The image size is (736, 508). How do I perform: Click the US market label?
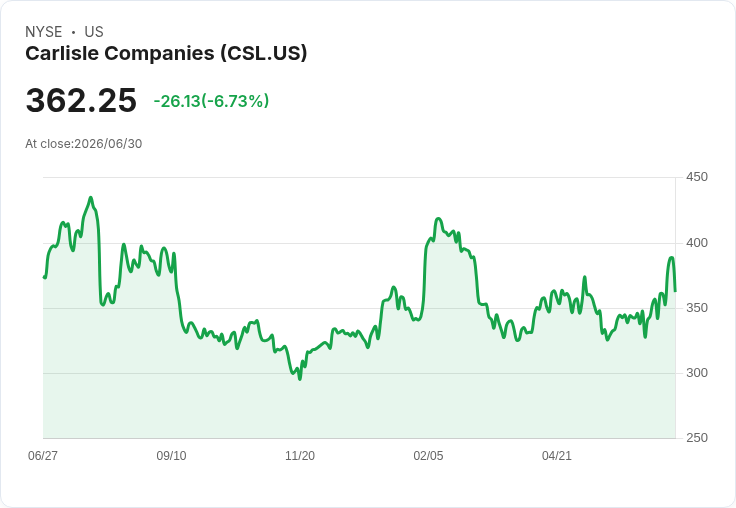click(94, 32)
